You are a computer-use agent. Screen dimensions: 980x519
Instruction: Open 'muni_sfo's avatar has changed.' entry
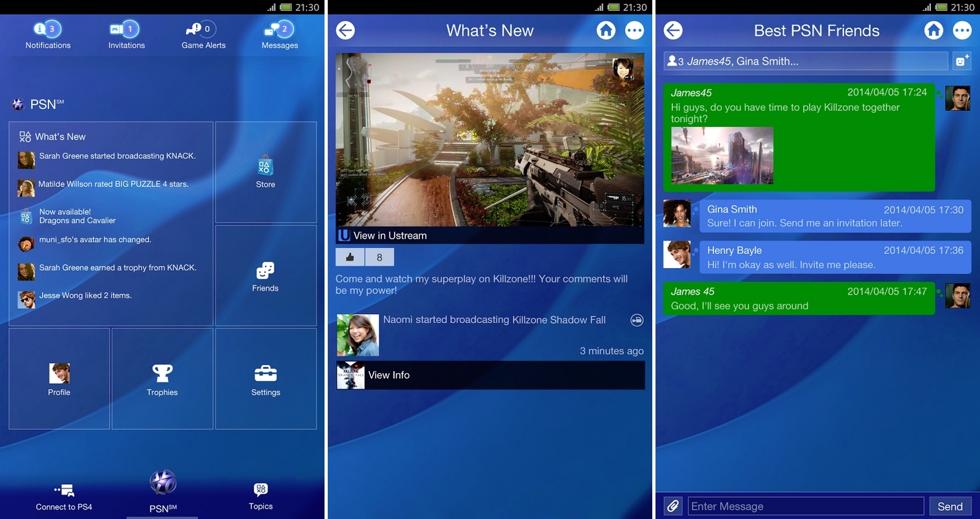click(x=85, y=242)
